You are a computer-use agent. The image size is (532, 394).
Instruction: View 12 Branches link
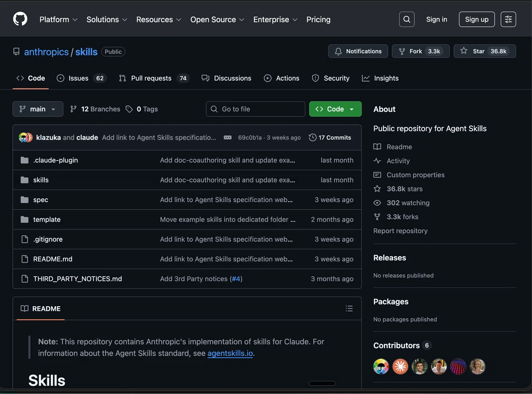pyautogui.click(x=95, y=109)
